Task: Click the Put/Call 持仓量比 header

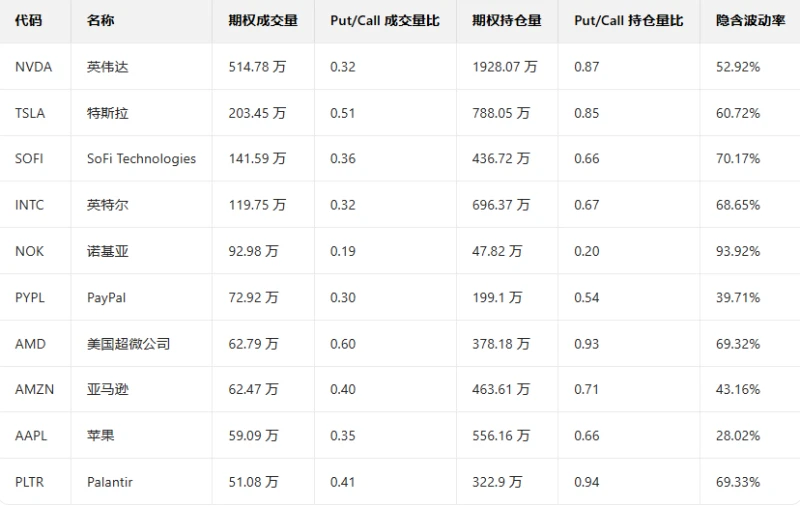Action: coord(628,20)
